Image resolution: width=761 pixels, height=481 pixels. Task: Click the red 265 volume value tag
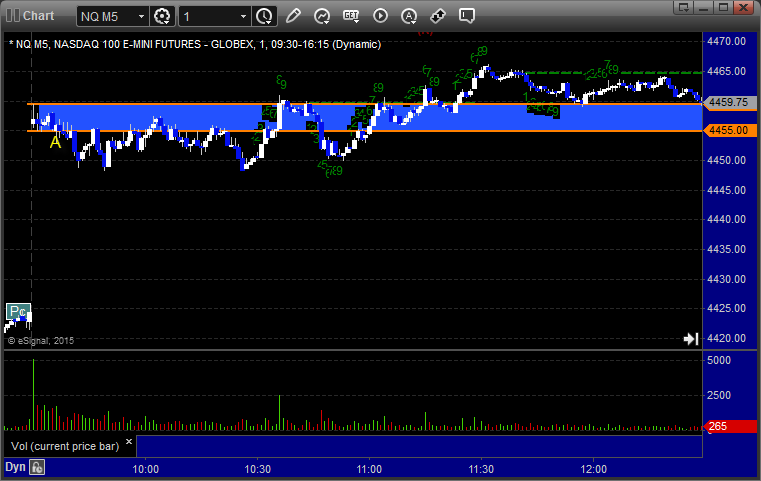tap(730, 426)
